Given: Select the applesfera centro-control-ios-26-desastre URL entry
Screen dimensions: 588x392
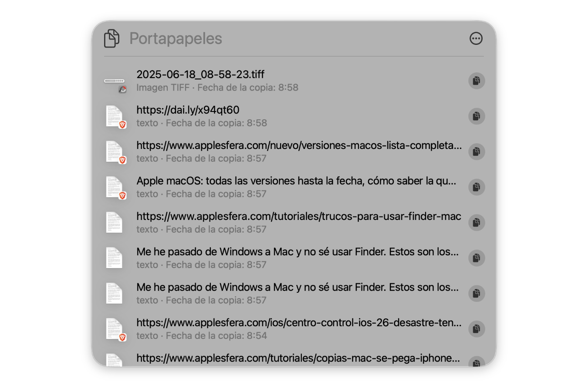Looking at the screenshot, I should click(x=299, y=322).
